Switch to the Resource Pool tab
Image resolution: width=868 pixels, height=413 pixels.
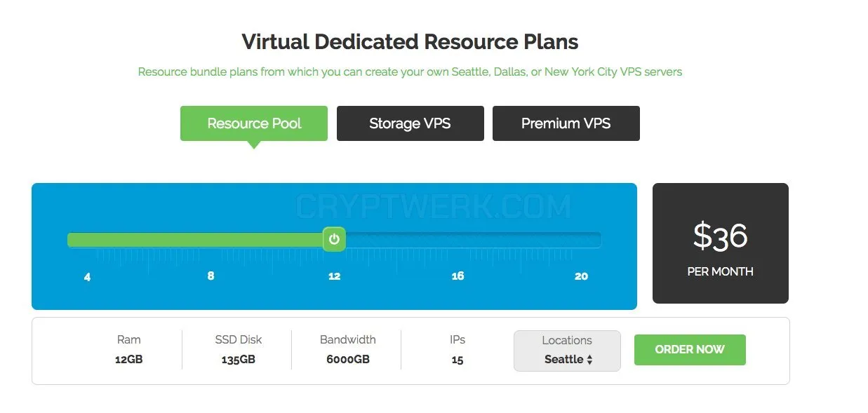click(254, 123)
